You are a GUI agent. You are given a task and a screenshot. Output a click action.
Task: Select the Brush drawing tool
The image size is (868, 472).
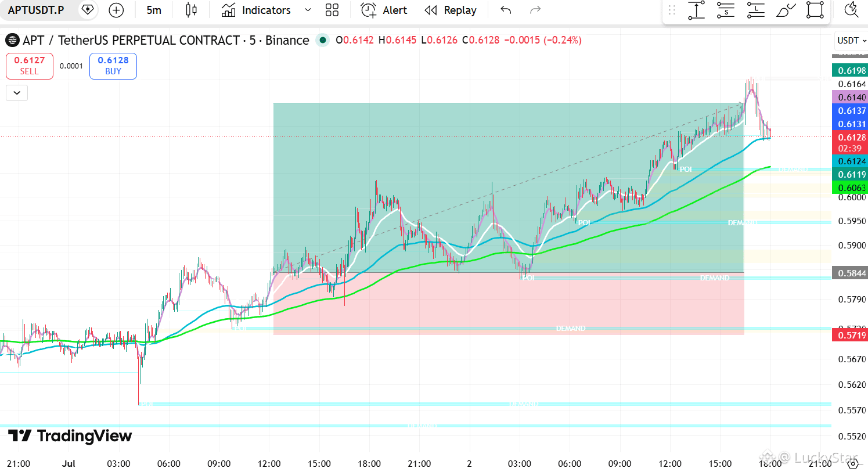(x=786, y=10)
